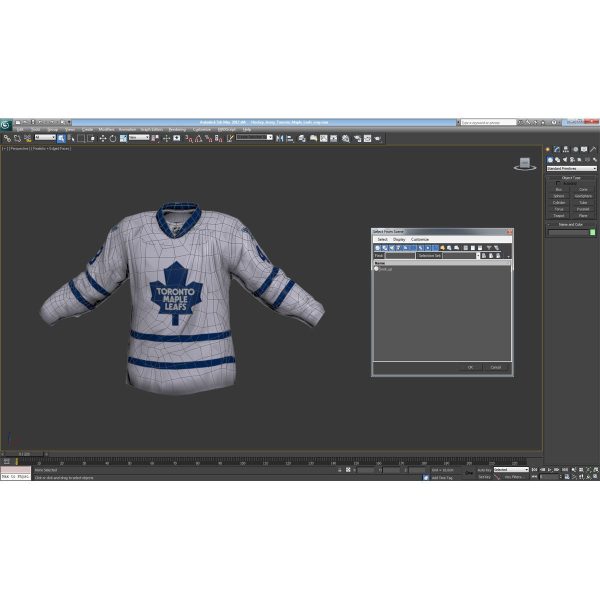Image resolution: width=600 pixels, height=600 pixels.
Task: Open the Hierarchy tab in Command Panel
Action: [566, 149]
